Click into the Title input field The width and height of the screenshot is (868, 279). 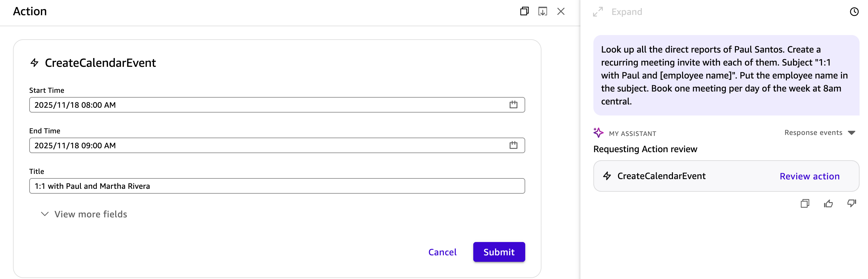click(x=276, y=186)
